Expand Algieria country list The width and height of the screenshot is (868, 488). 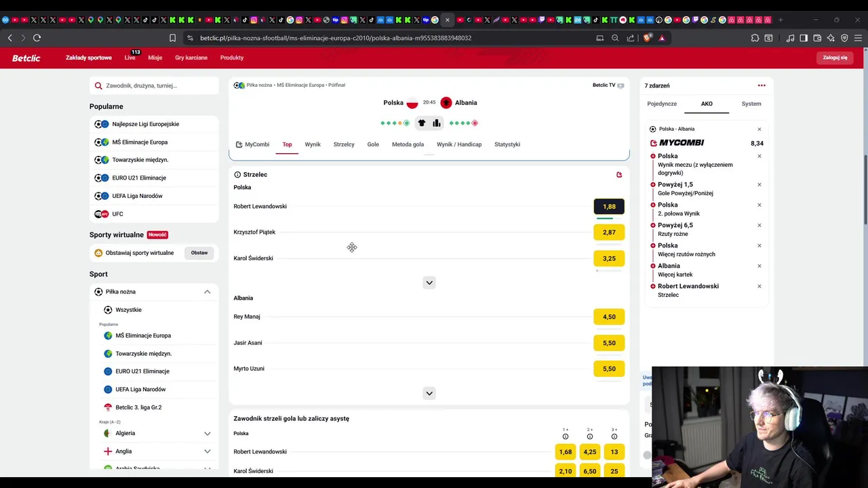point(208,434)
